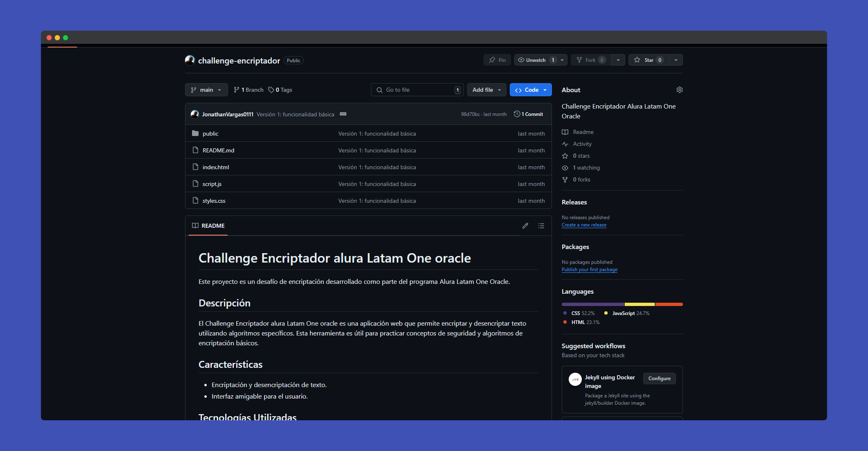Open the Unwatch notifications dropdown arrow

tap(562, 60)
